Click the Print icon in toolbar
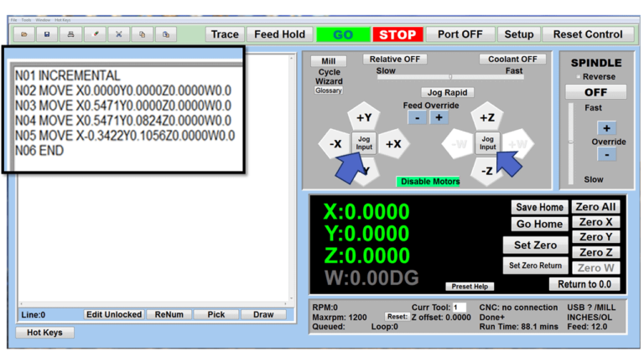This screenshot has height=362, width=644. coord(71,34)
